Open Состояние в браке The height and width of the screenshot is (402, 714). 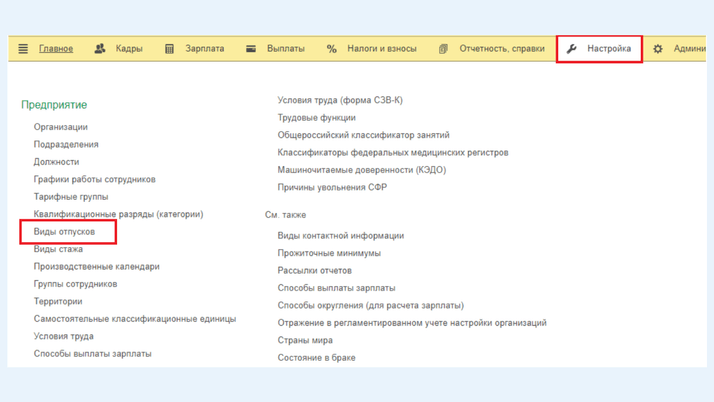[x=316, y=358]
